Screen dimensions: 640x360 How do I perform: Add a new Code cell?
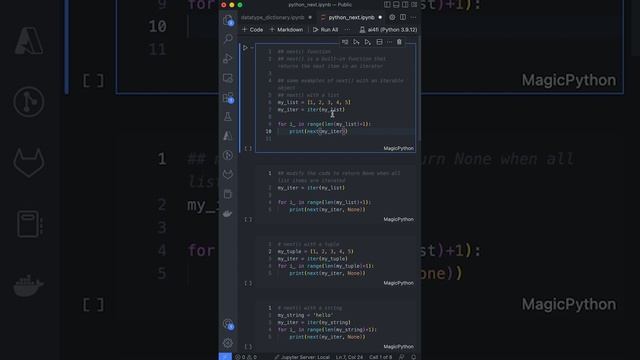point(252,30)
